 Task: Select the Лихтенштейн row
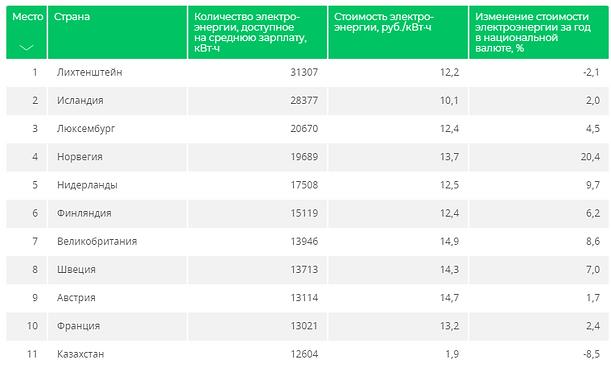[x=307, y=73]
